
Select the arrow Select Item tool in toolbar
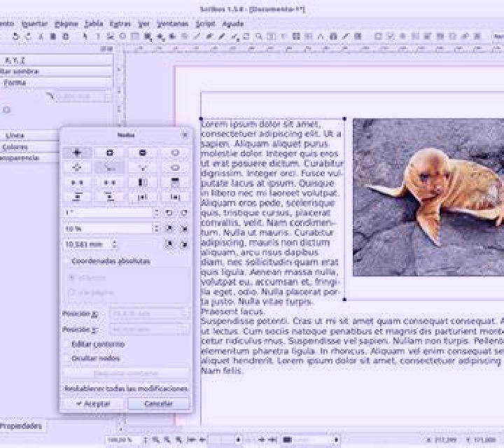click(85, 36)
